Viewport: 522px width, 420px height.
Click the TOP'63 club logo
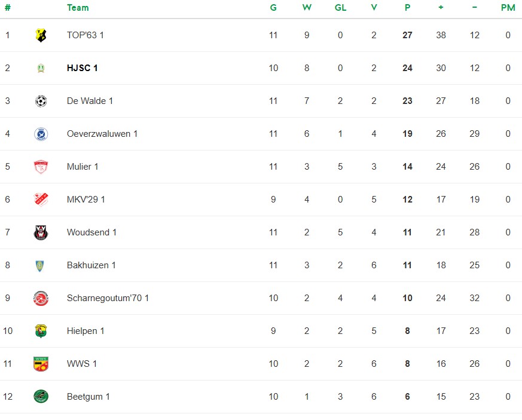tap(41, 35)
